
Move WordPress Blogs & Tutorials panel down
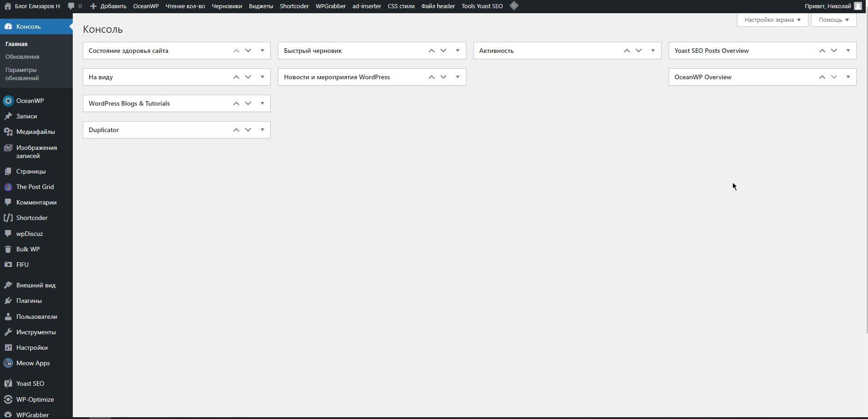[x=248, y=103]
